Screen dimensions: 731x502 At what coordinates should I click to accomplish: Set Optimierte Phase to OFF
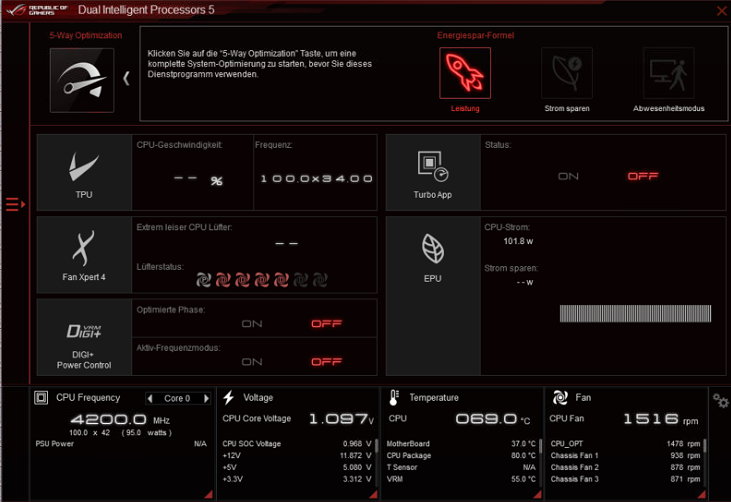coord(326,323)
